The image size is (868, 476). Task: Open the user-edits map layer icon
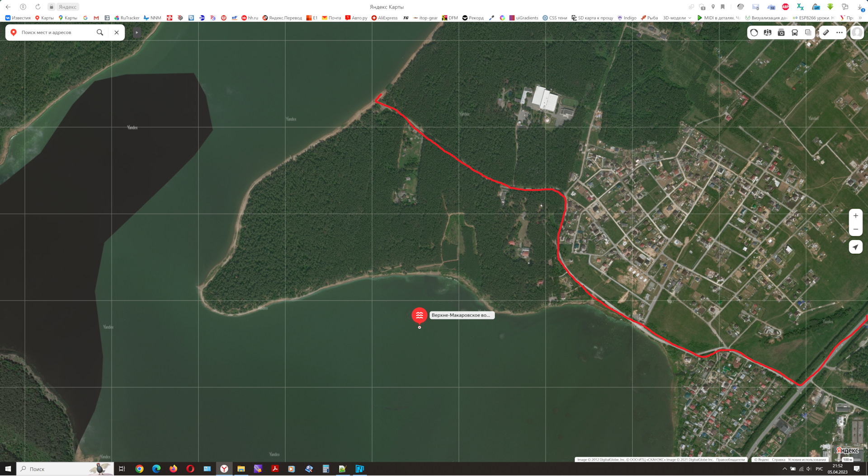768,33
